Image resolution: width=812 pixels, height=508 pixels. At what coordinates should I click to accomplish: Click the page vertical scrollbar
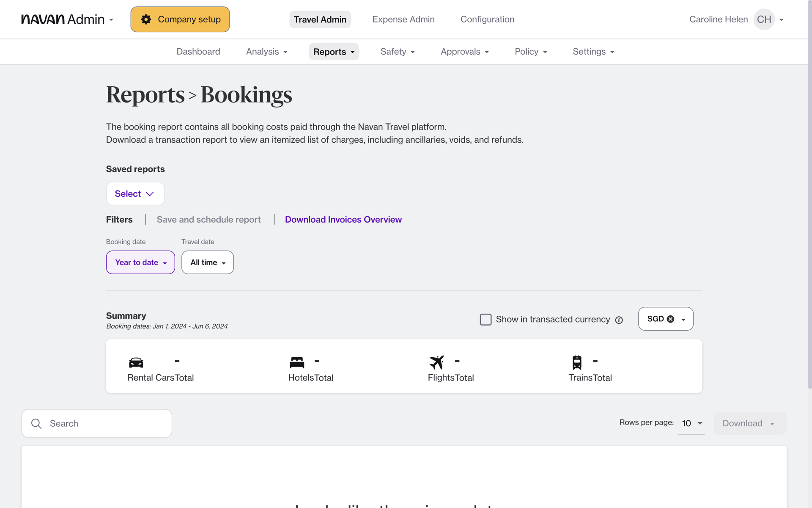809,195
